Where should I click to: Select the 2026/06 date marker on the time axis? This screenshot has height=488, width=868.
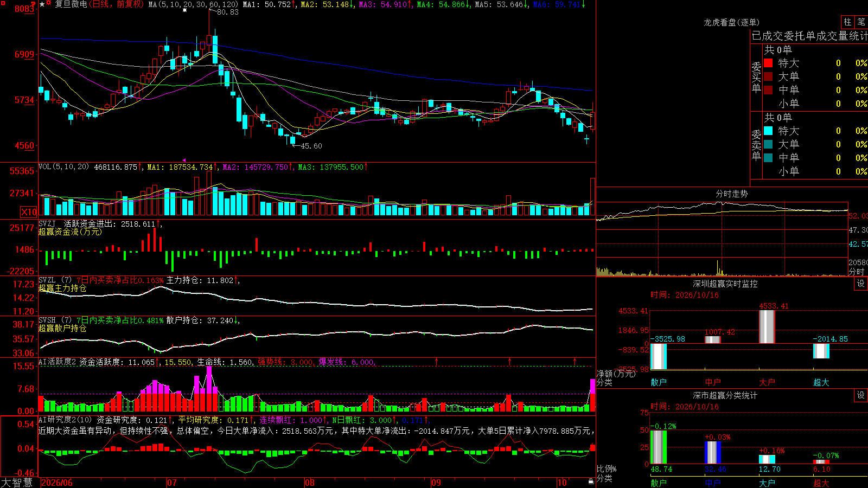[57, 483]
